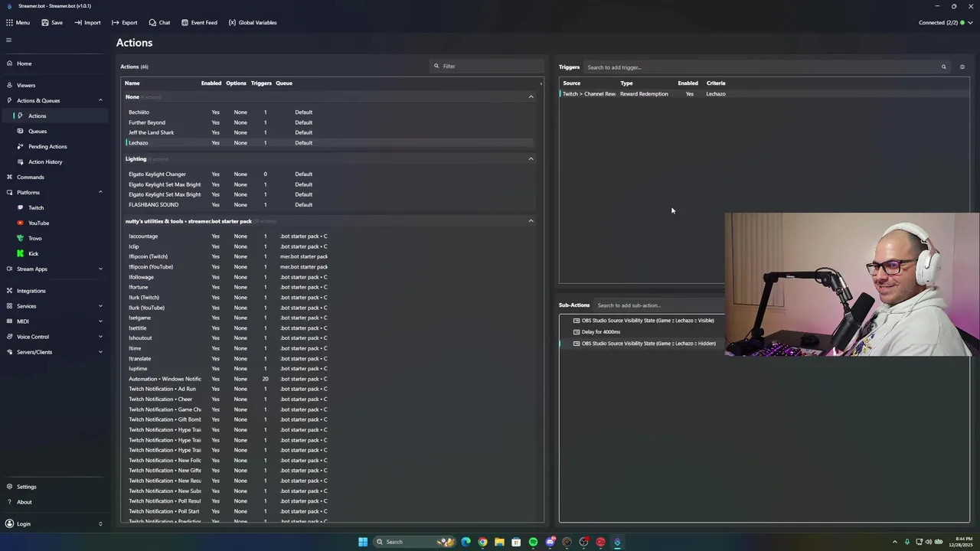
Task: Click the Search to add sub-action field
Action: 658,305
